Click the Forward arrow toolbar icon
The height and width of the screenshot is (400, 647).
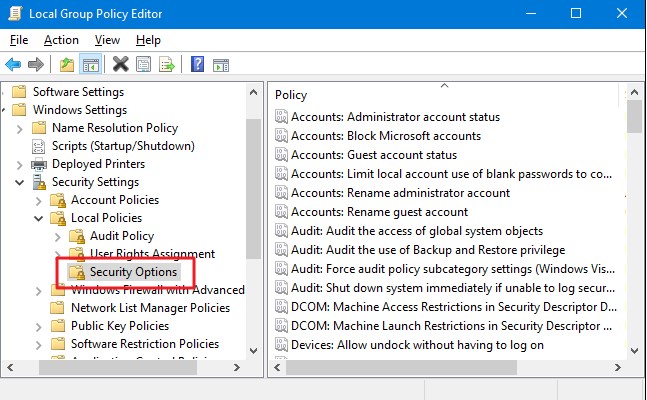click(36, 64)
